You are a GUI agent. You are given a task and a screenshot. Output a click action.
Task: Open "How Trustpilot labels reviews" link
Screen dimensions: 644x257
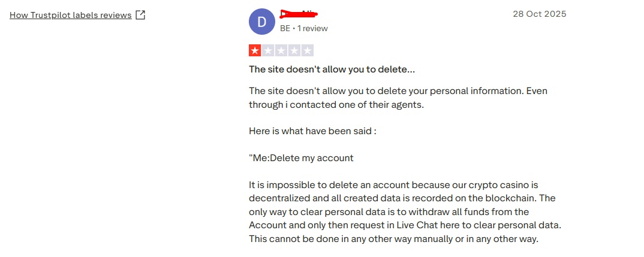tap(70, 15)
